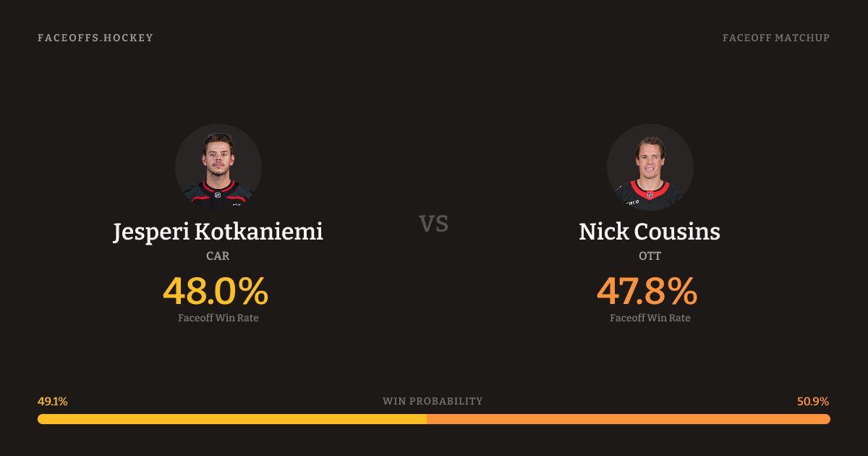Click Faceoff Win Rate label under 47.8%
Image resolution: width=868 pixels, height=456 pixels.
[x=650, y=318]
